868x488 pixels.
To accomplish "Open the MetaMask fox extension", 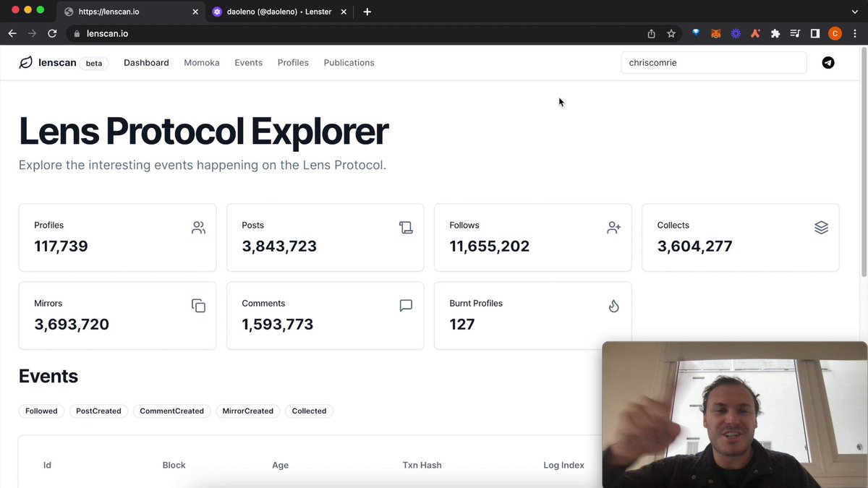I will pyautogui.click(x=715, y=33).
